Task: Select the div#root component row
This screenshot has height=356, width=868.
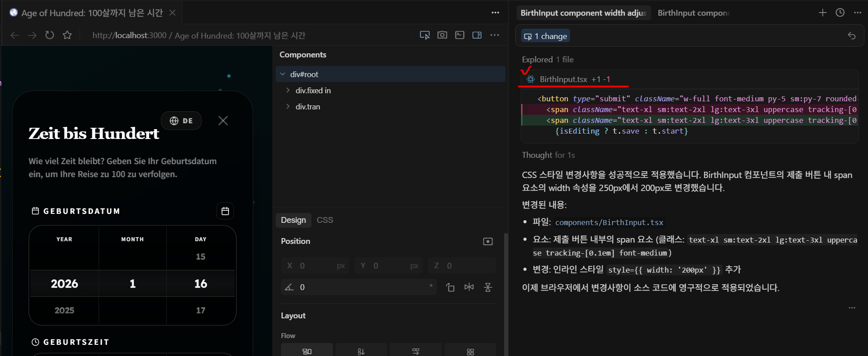Action: [390, 74]
